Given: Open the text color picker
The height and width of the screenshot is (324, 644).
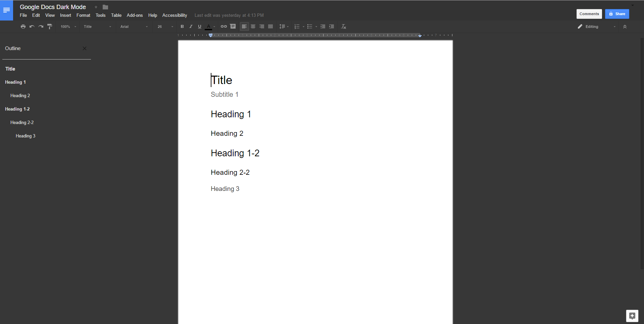Looking at the screenshot, I should coord(208,27).
